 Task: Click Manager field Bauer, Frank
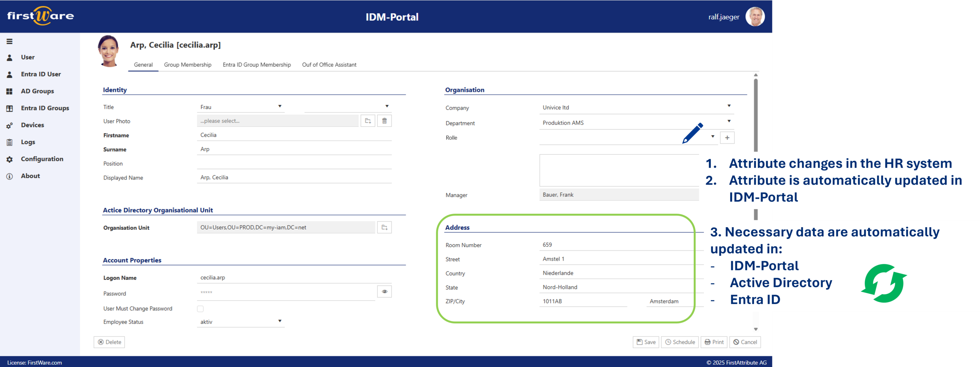coord(619,194)
